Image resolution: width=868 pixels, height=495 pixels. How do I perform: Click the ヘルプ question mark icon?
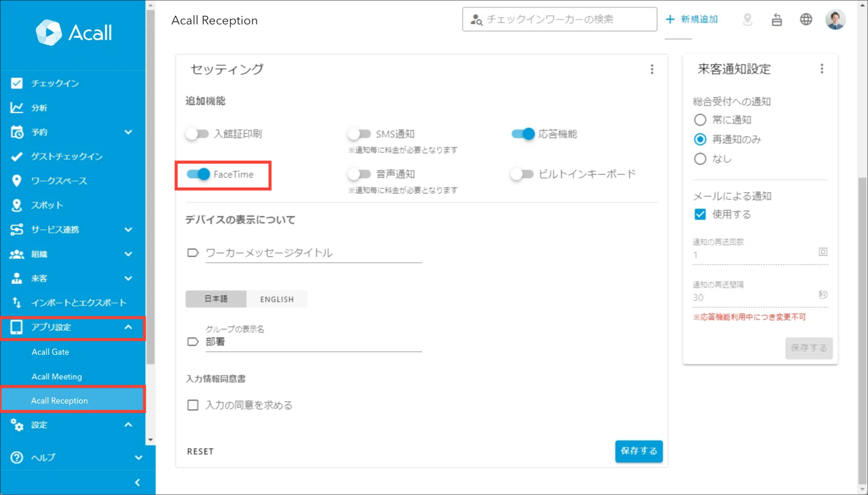coord(17,457)
